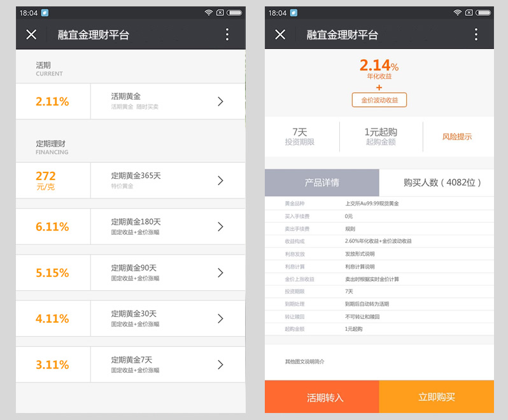Viewport: 508px width, 420px height.
Task: Open the three-dot menu on the product detail screen
Action: [476, 35]
